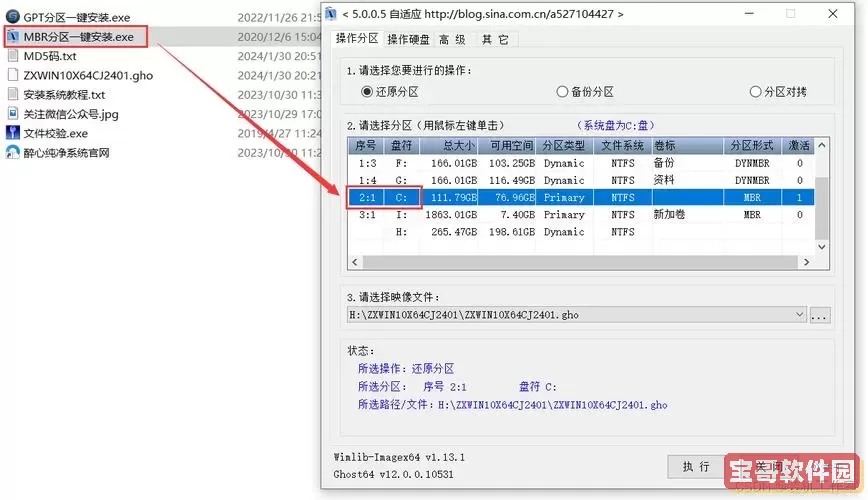Select partition row 1:4 drive G:
Viewport: 868px width, 500px height.
pyautogui.click(x=581, y=181)
